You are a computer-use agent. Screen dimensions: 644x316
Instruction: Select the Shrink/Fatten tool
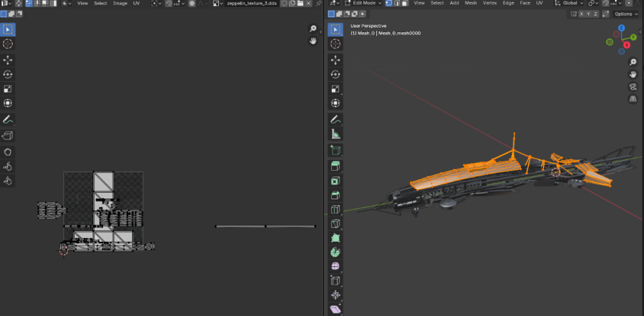tap(336, 295)
